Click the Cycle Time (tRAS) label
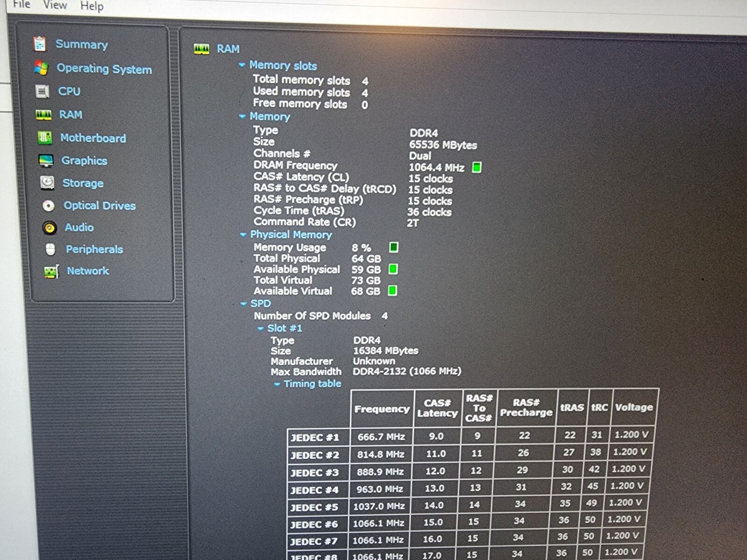The image size is (747, 560). point(299,211)
